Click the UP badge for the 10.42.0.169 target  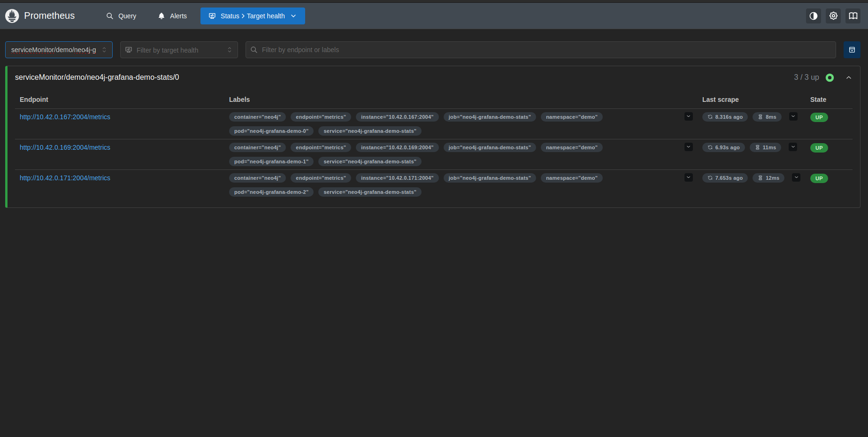pos(819,148)
